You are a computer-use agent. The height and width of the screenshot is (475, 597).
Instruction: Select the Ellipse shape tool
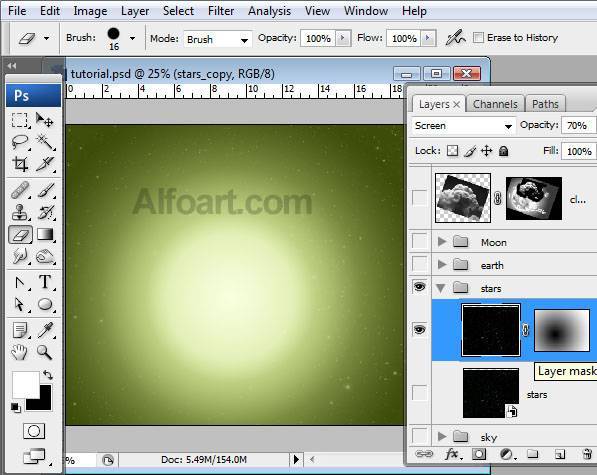[45, 304]
